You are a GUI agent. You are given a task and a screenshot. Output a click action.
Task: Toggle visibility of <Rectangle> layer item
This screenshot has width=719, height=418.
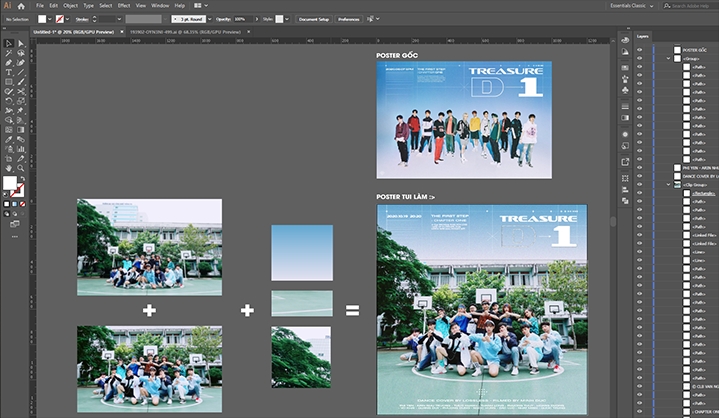640,193
